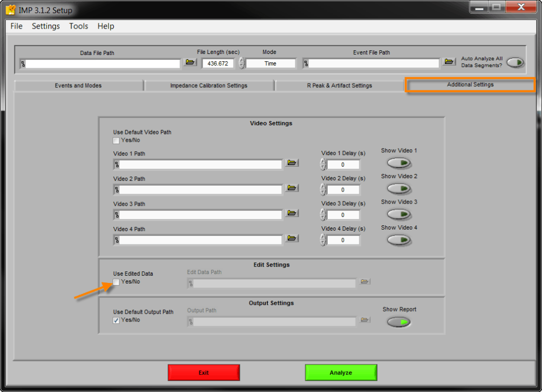Turn off the Show Report switch
This screenshot has width=542, height=392.
(x=399, y=322)
